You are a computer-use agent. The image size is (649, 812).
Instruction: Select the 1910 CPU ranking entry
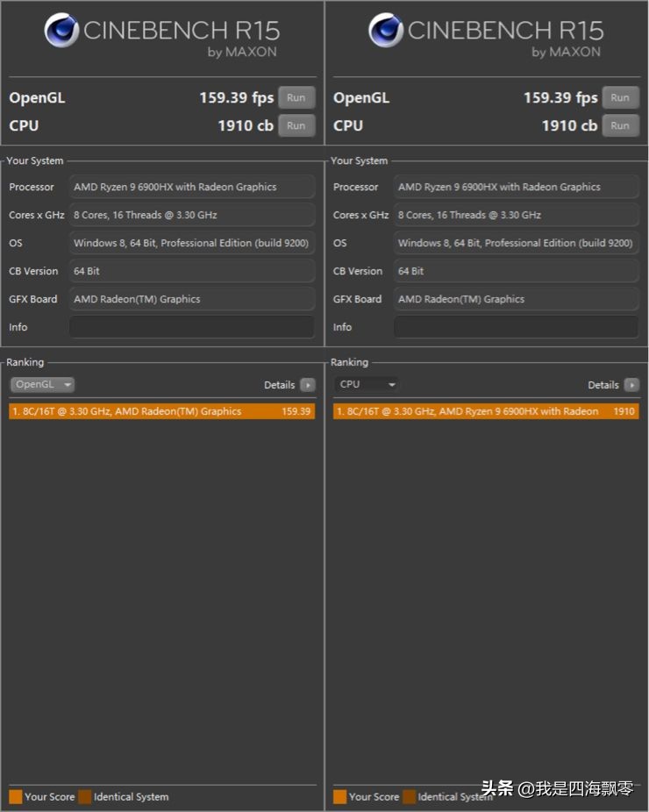pyautogui.click(x=486, y=411)
